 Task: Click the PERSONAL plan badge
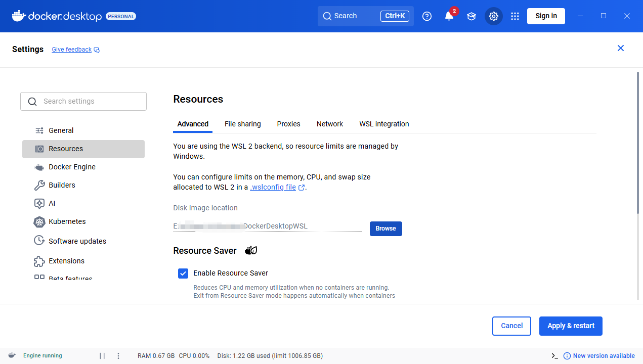[121, 16]
